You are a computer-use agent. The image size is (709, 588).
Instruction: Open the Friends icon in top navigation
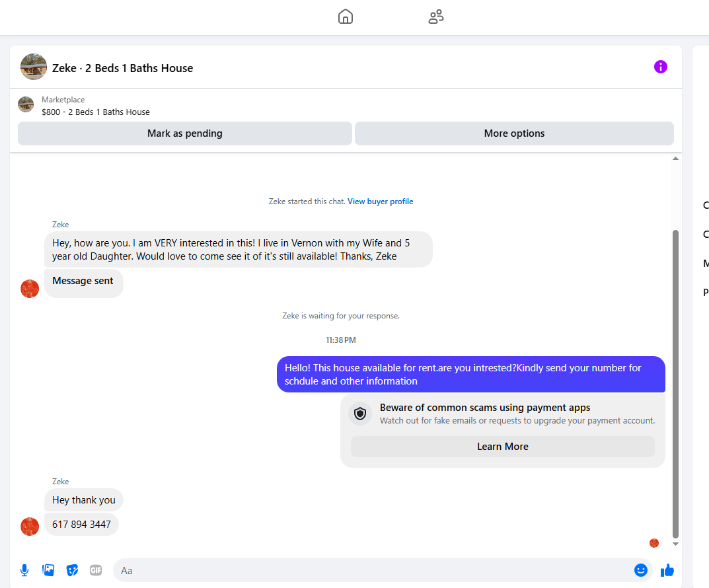(436, 17)
